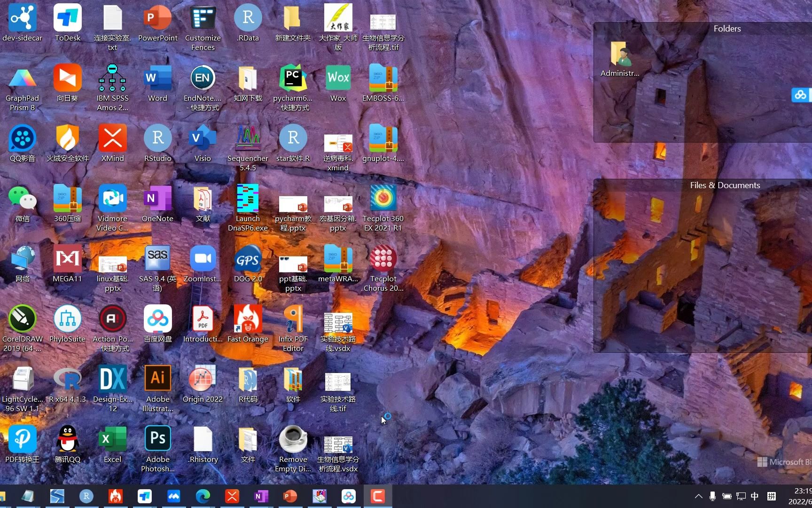Screen dimensions: 812x508
Task: Open the Infix PDF Editor icon
Action: point(293,329)
